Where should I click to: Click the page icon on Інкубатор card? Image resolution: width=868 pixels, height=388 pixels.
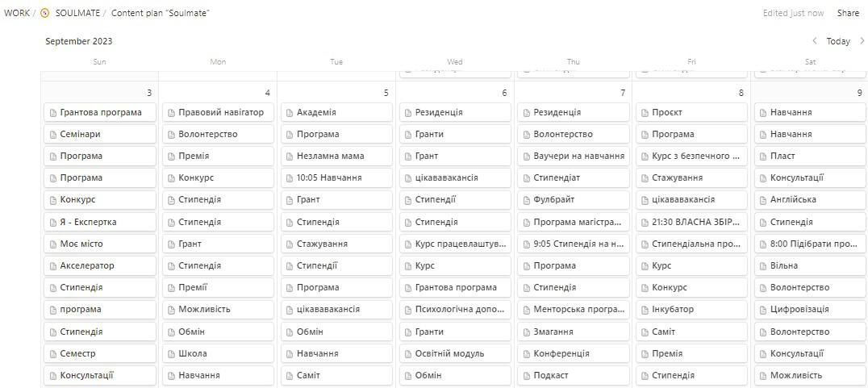pyautogui.click(x=645, y=310)
